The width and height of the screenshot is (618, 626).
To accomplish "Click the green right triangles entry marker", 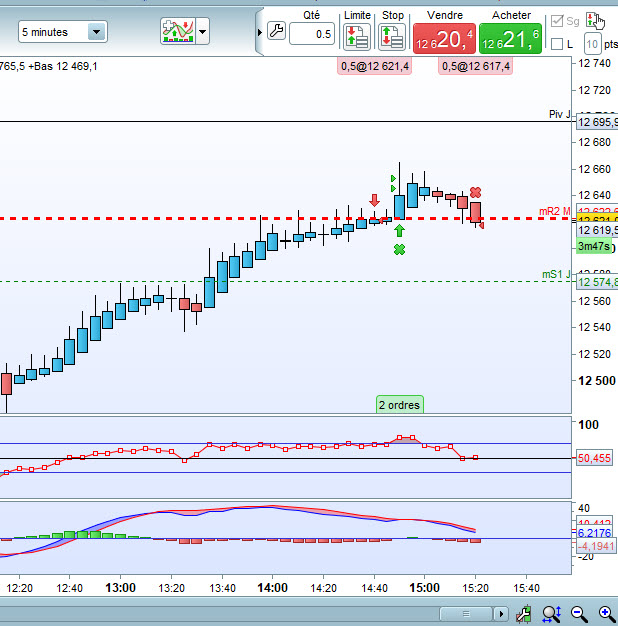I will [x=393, y=183].
